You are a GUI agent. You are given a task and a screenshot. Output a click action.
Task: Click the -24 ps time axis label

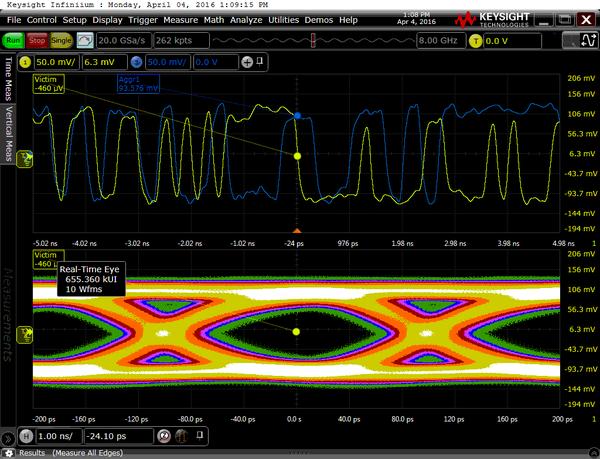[295, 243]
